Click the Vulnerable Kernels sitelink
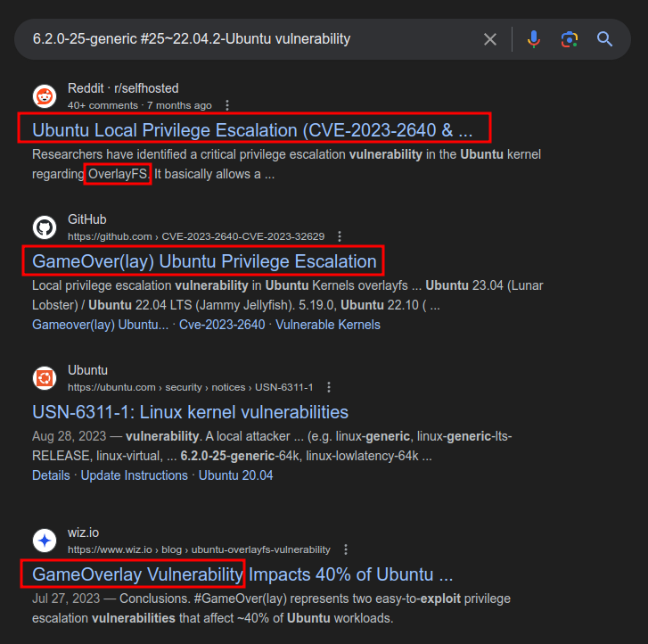 pyautogui.click(x=328, y=325)
